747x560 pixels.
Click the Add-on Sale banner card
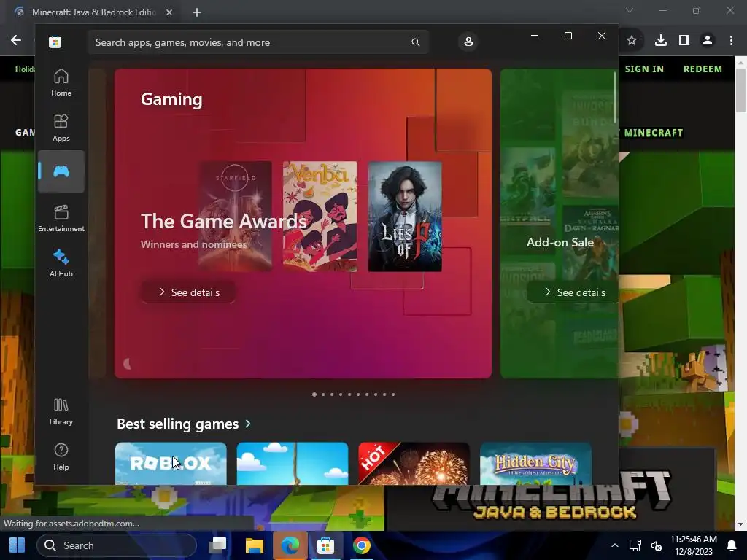560,223
